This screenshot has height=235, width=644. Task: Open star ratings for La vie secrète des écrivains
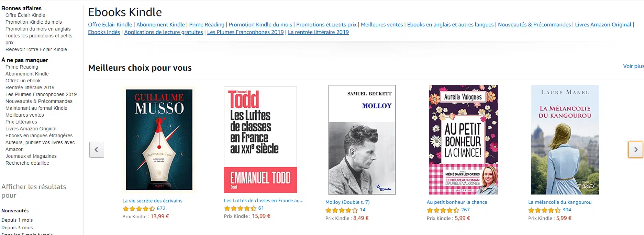(139, 209)
